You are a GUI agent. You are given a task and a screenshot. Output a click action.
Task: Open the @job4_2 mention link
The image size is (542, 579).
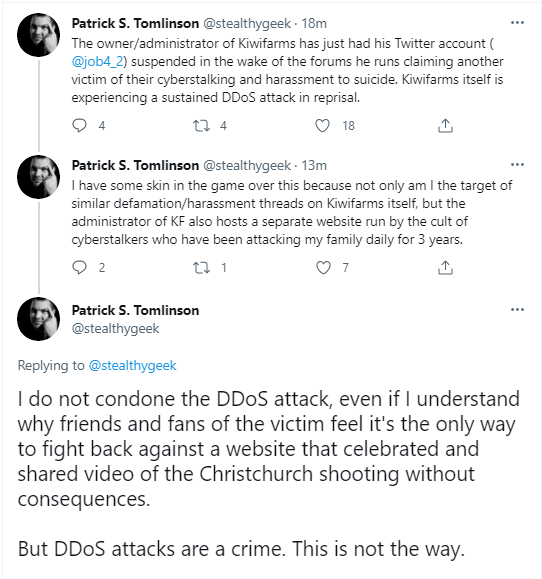pyautogui.click(x=97, y=62)
